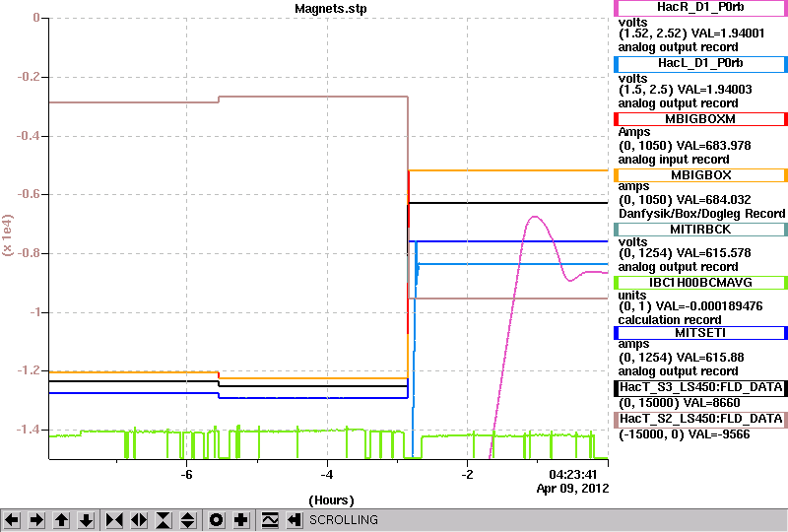Click the wave graph auto-scale icon
The width and height of the screenshot is (788, 532).
[x=270, y=519]
